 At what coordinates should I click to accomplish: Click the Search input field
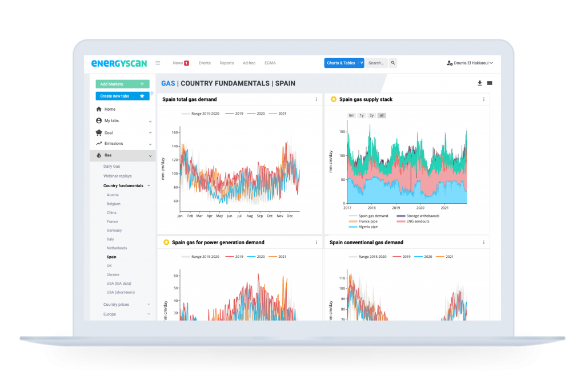coord(376,63)
